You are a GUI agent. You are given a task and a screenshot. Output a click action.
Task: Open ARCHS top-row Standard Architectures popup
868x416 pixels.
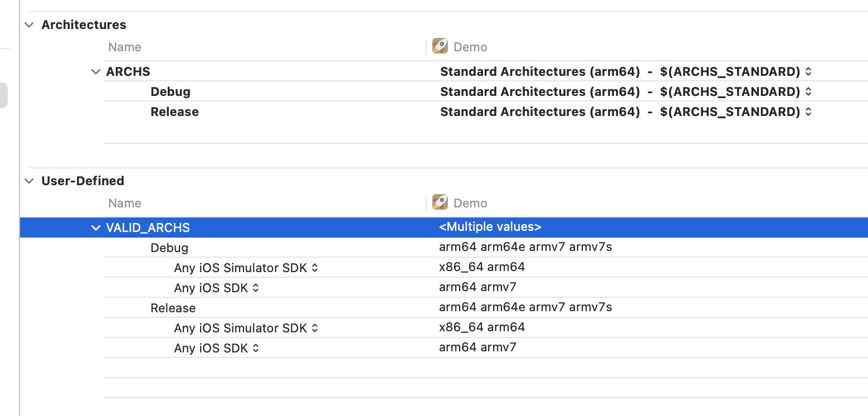pyautogui.click(x=626, y=72)
